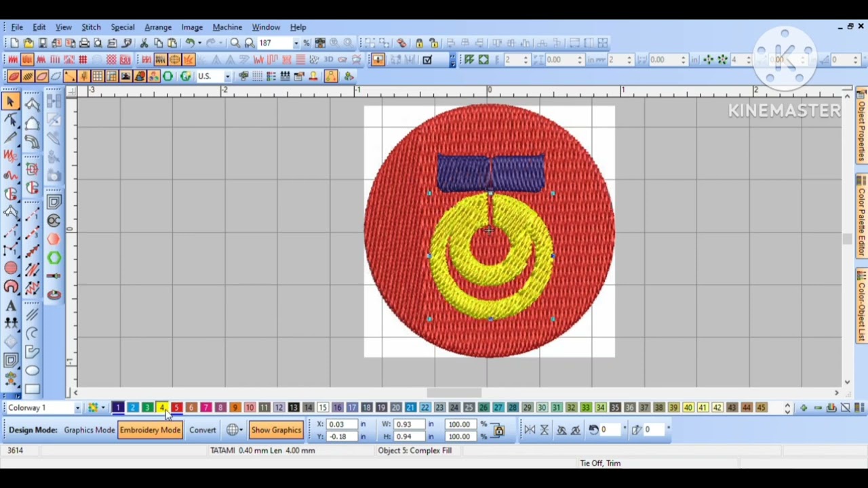Click the X position field 0.03
This screenshot has height=488, width=868.
tap(341, 424)
